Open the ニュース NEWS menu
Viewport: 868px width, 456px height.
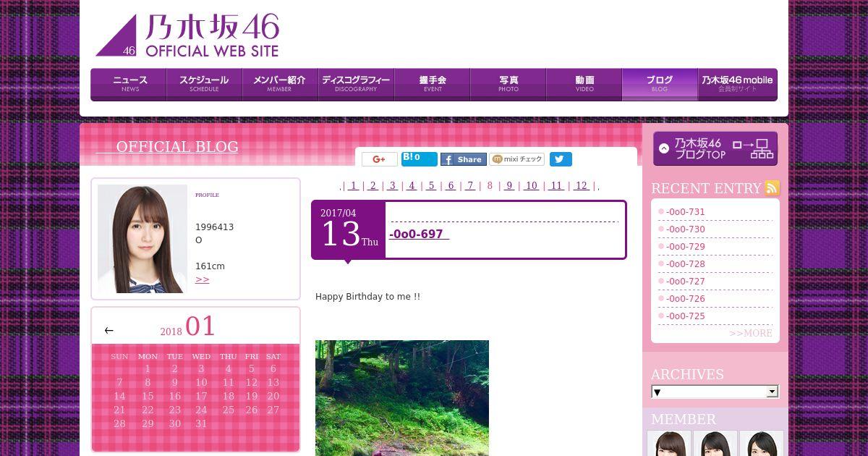click(129, 84)
